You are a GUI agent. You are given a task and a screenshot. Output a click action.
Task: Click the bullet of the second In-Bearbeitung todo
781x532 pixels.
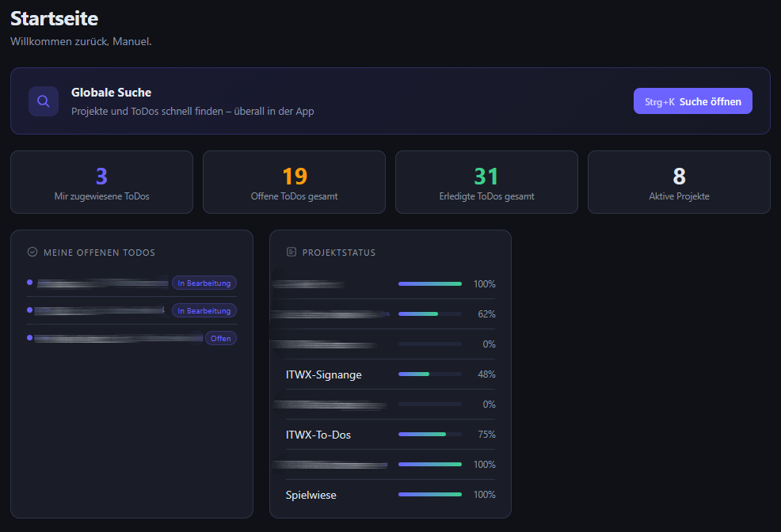click(29, 310)
